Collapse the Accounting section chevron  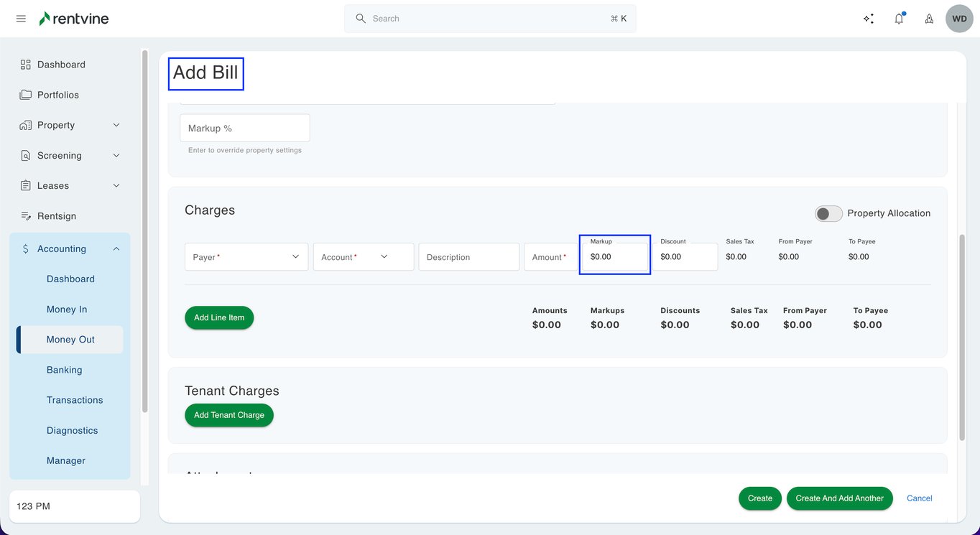[x=116, y=248]
